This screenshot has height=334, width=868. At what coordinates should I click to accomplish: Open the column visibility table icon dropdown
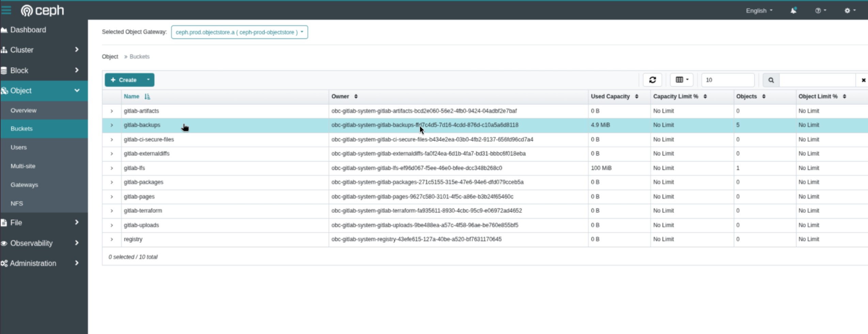click(681, 80)
